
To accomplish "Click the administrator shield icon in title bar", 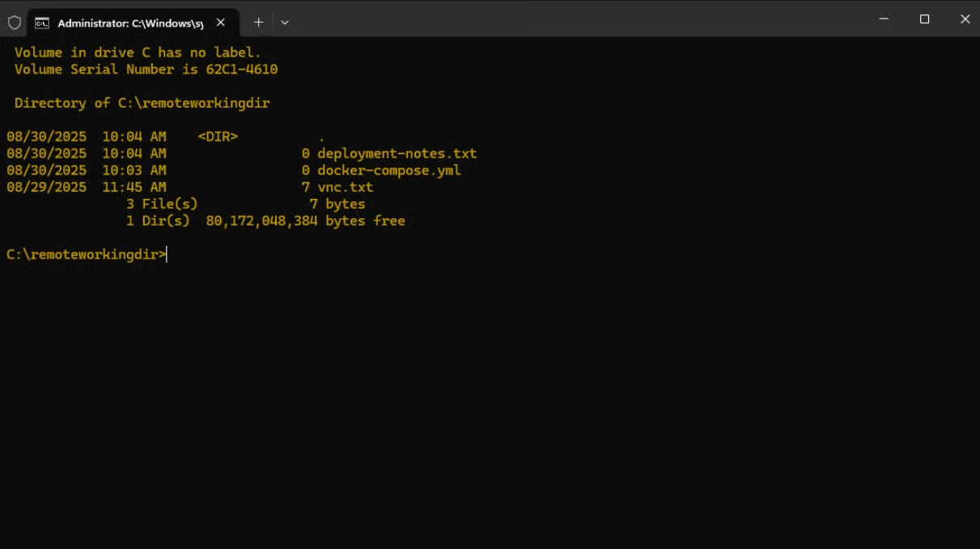I will (15, 23).
